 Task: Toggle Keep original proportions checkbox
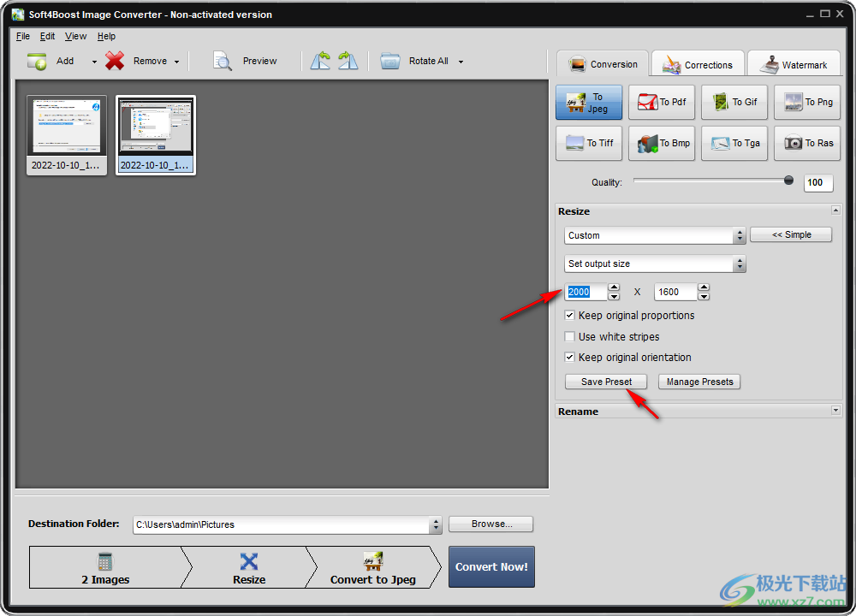569,316
